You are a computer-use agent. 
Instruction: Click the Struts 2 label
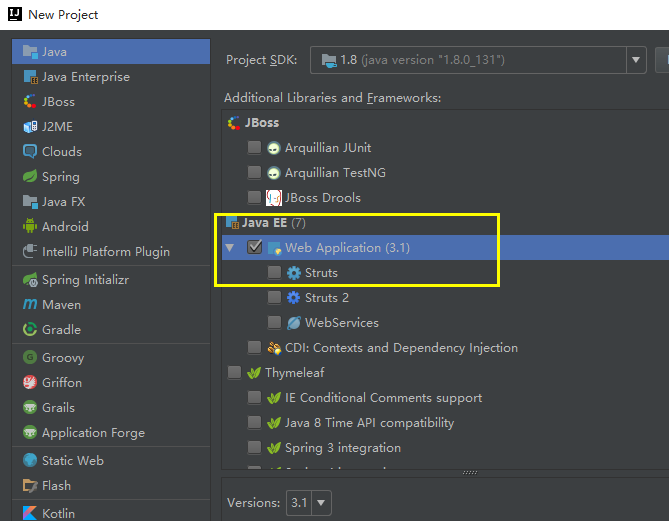point(327,297)
